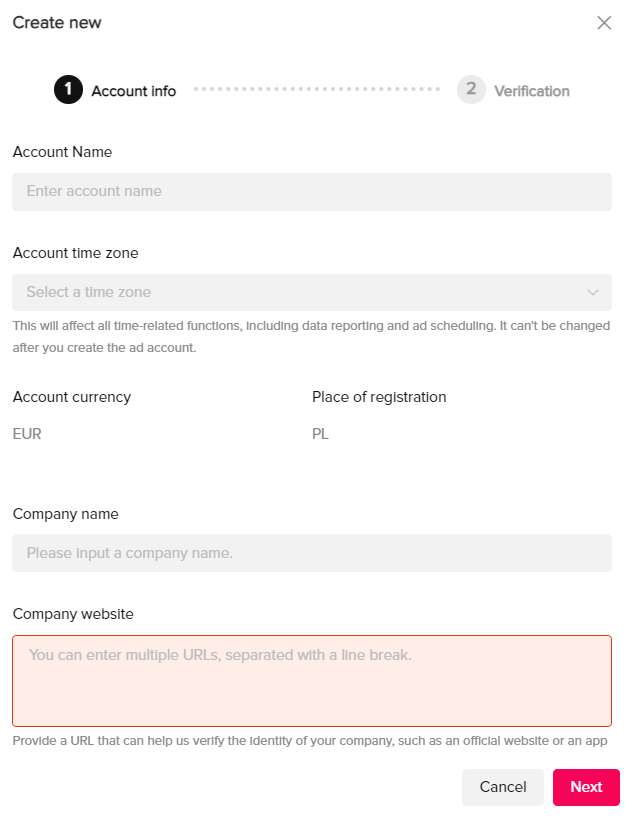This screenshot has height=820, width=634.
Task: Select the EUR currency value
Action: [x=27, y=434]
